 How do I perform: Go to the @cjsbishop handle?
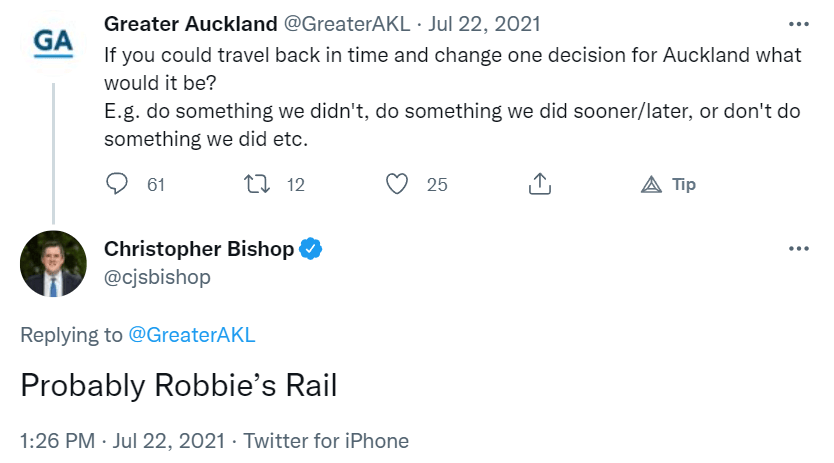tap(157, 277)
